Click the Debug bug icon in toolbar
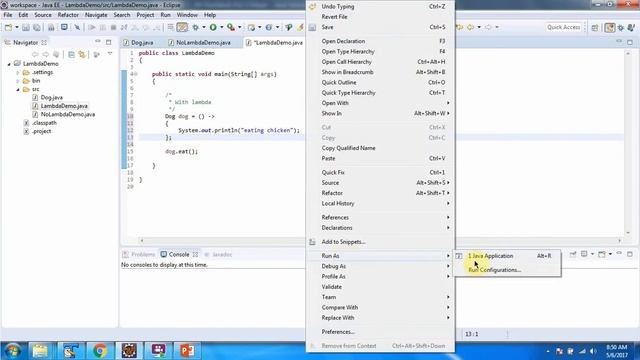Image resolution: width=640 pixels, height=360 pixels. (x=196, y=27)
